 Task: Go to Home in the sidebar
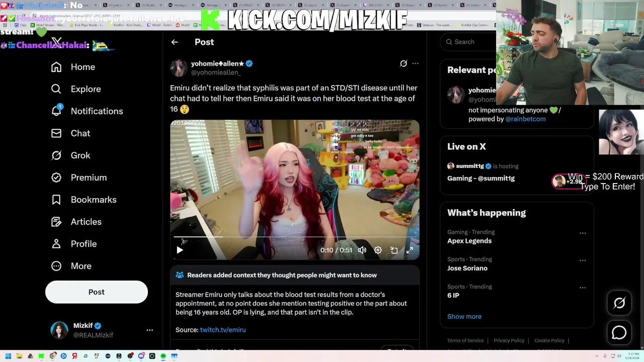tap(73, 67)
